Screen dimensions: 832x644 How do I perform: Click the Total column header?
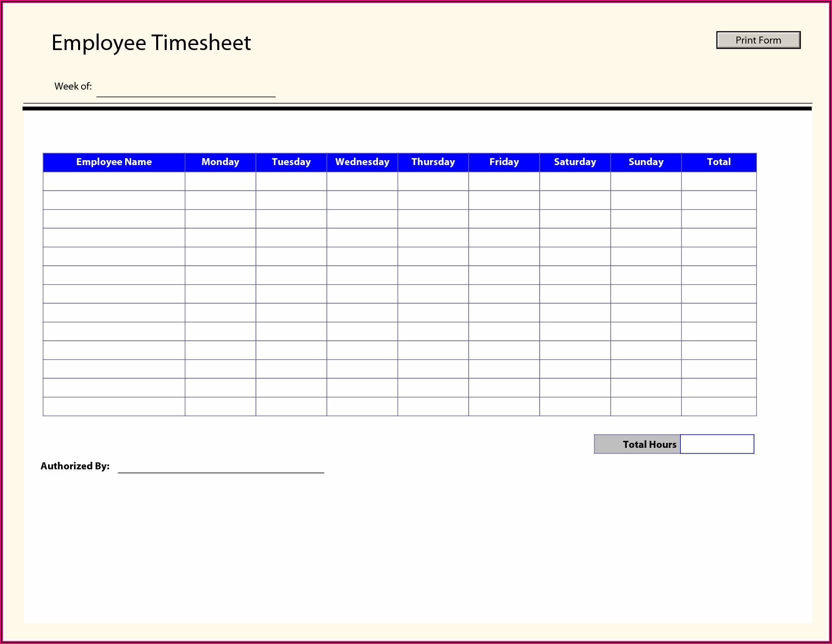tap(718, 162)
